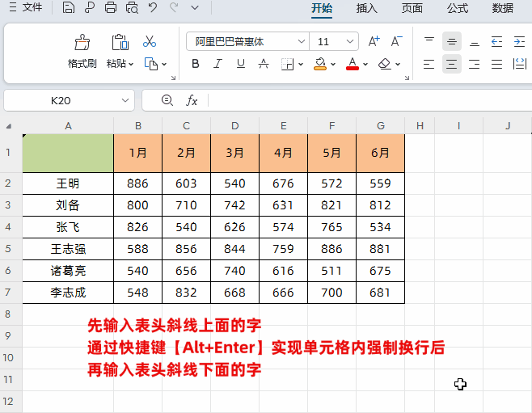Viewport: 532px width, 413px height.
Task: Click the zoom magnifier beside formula bar
Action: click(x=167, y=100)
